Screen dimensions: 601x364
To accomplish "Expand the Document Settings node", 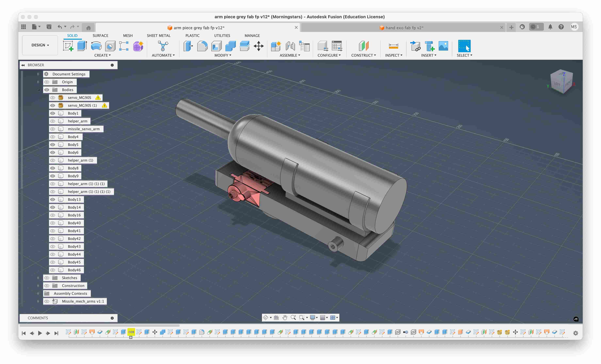I will pos(38,74).
